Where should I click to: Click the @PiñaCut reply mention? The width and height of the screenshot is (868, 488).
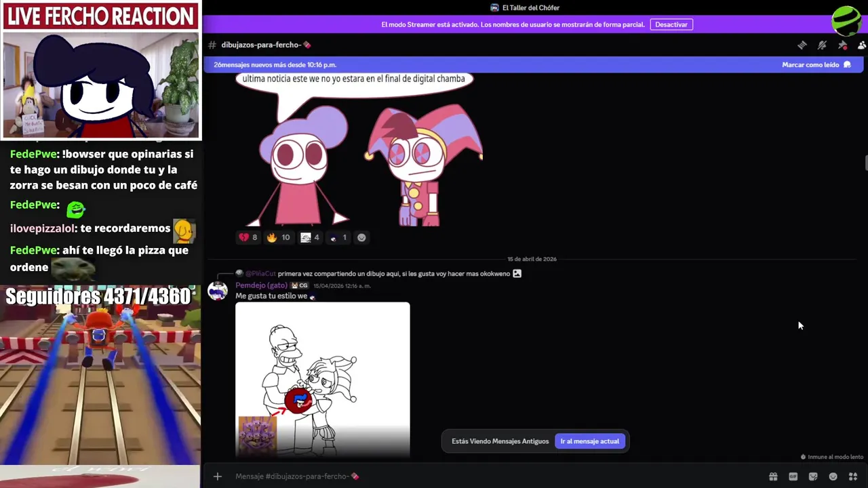click(260, 274)
